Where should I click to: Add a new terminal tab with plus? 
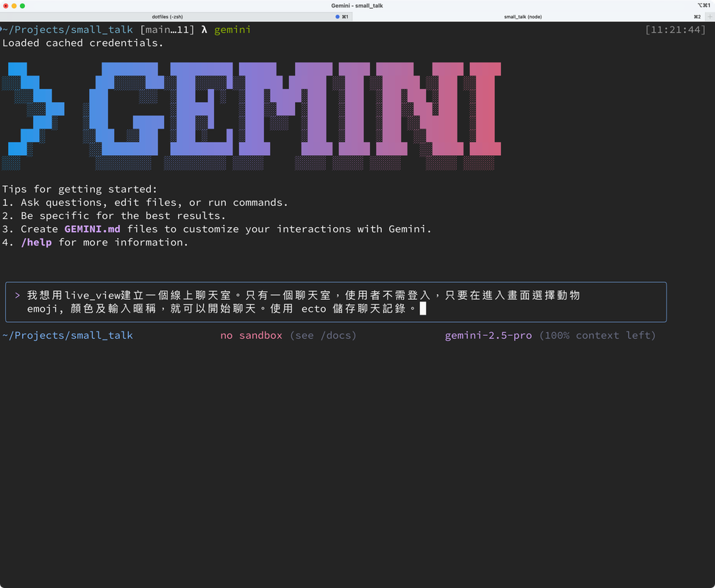(x=710, y=17)
